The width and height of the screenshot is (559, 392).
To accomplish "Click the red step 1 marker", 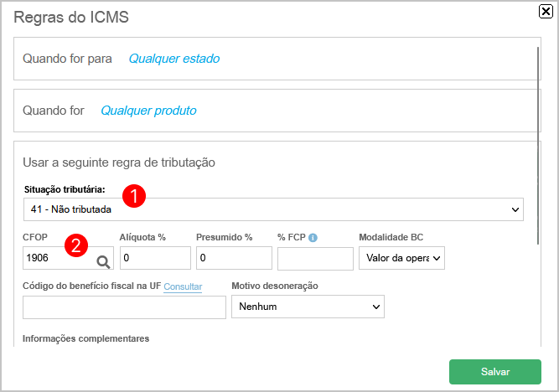I will [x=134, y=196].
